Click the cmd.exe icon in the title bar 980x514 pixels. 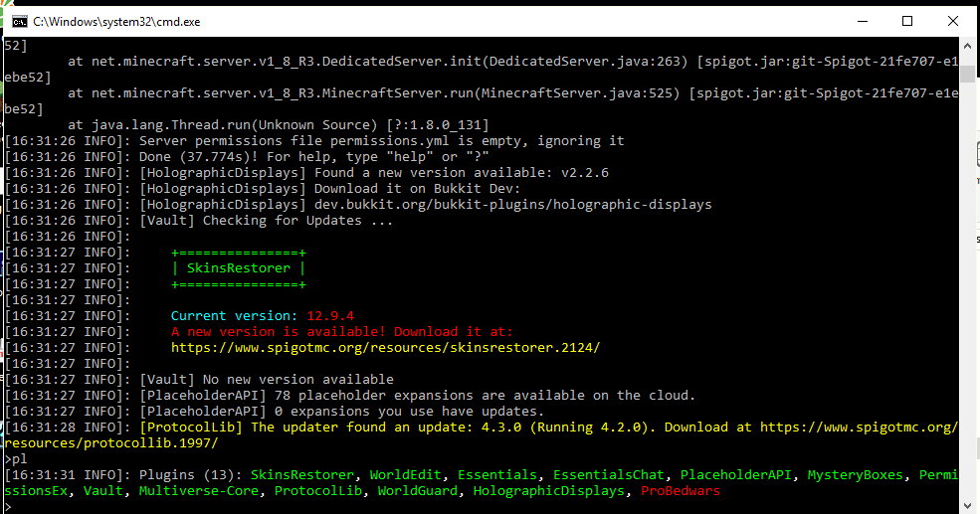(17, 20)
